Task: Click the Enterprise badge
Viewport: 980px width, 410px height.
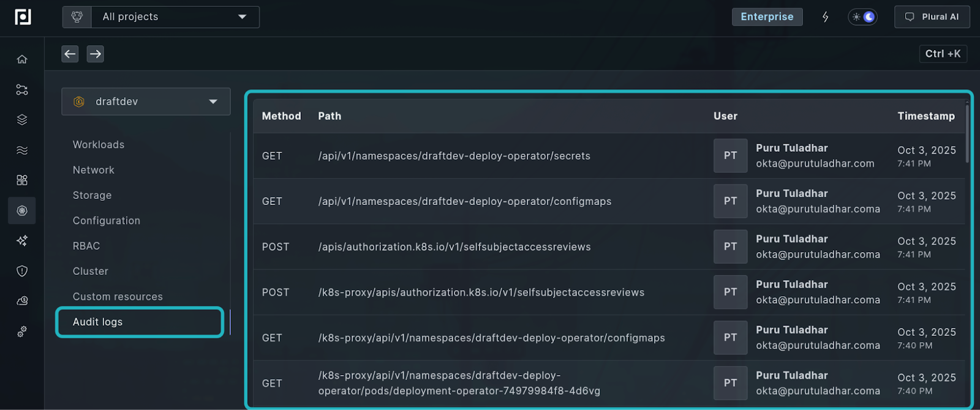Action: [767, 17]
